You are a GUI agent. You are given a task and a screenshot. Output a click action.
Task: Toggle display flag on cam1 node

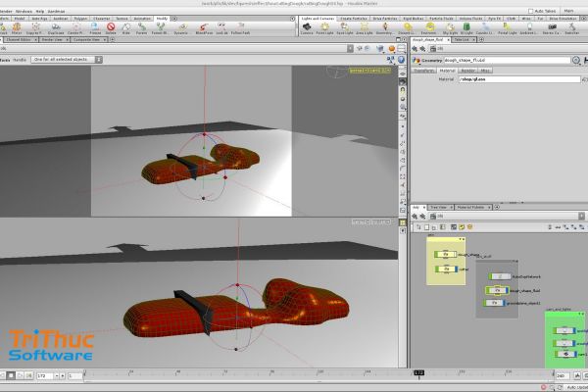pyautogui.click(x=573, y=354)
